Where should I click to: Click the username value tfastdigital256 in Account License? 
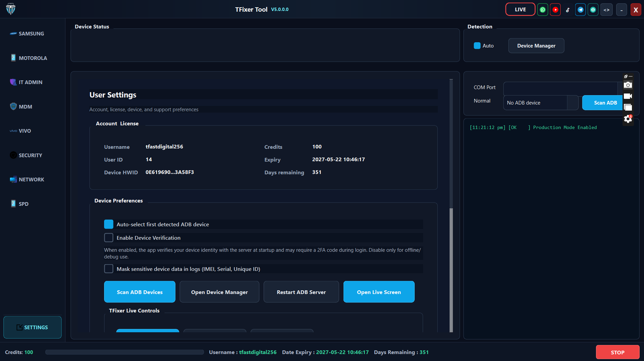tap(164, 147)
